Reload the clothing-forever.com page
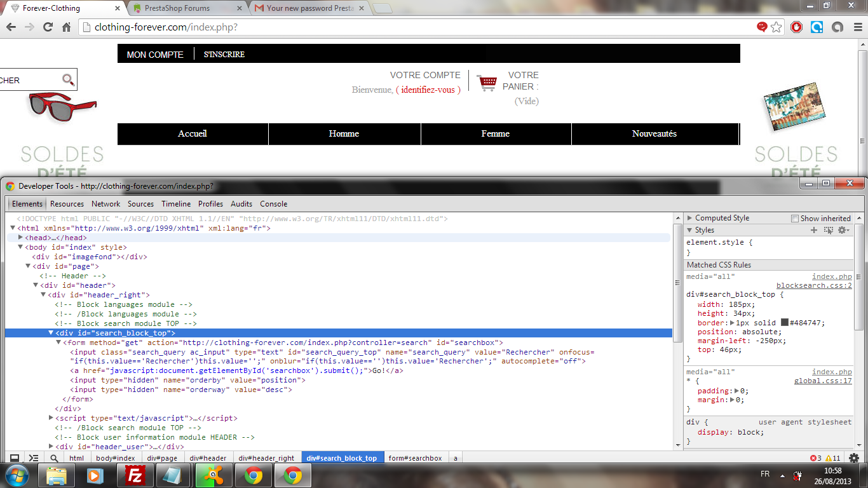The width and height of the screenshot is (868, 488). 48,27
